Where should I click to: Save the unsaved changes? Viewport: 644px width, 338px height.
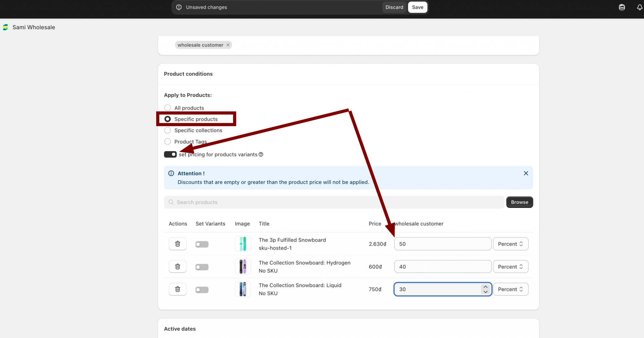[x=417, y=7]
